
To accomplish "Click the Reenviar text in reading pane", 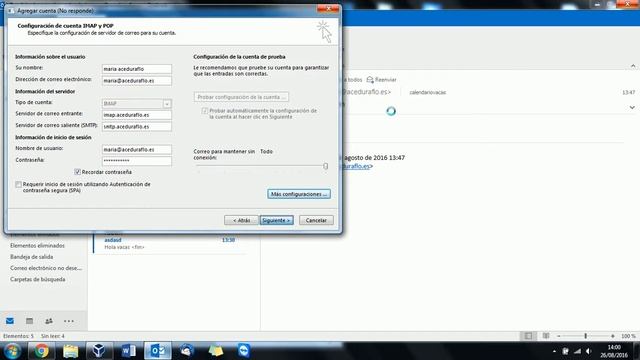I will tap(386, 80).
